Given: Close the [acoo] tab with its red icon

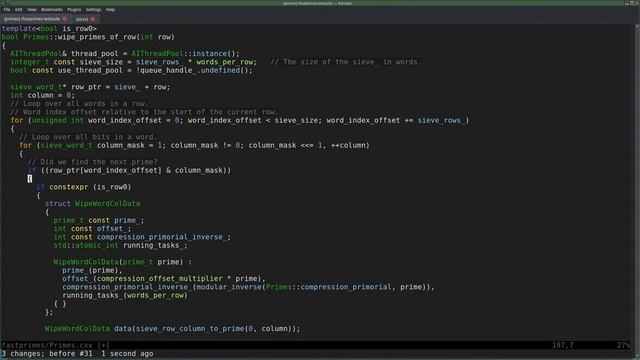Looking at the screenshot, I should tap(93, 19).
